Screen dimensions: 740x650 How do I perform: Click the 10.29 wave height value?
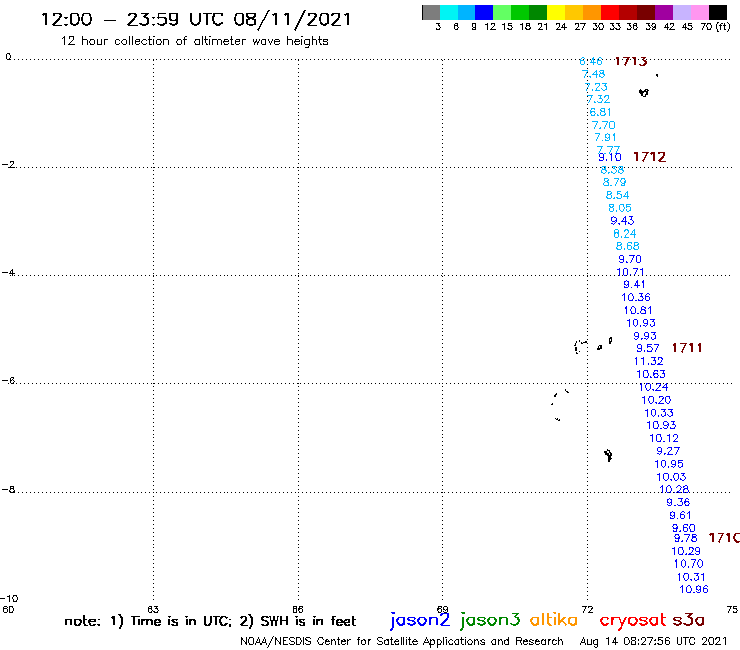click(x=686, y=551)
